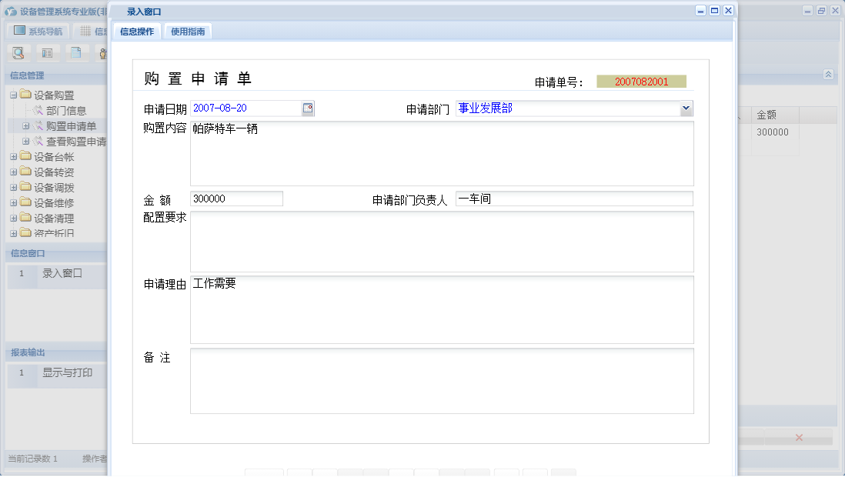845x504 pixels.
Task: Click 当前记录数 1 in status bar
Action: click(32, 459)
